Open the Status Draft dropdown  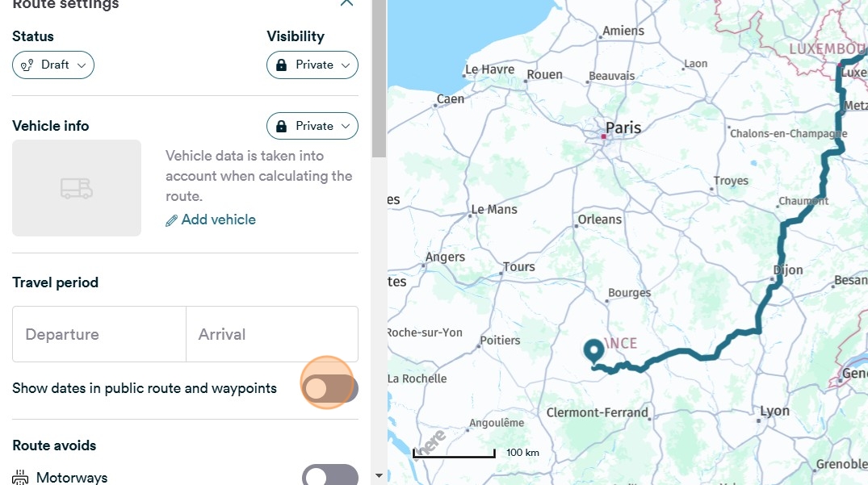click(x=53, y=65)
